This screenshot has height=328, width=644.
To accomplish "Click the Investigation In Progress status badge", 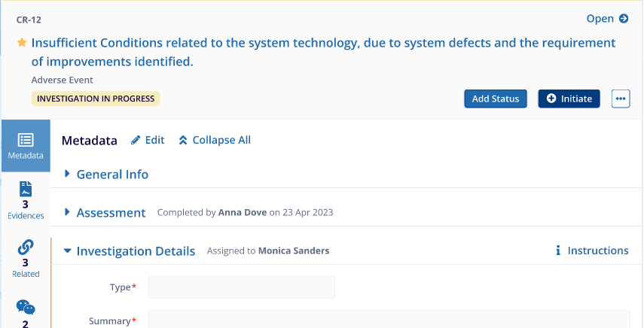I will (x=96, y=99).
